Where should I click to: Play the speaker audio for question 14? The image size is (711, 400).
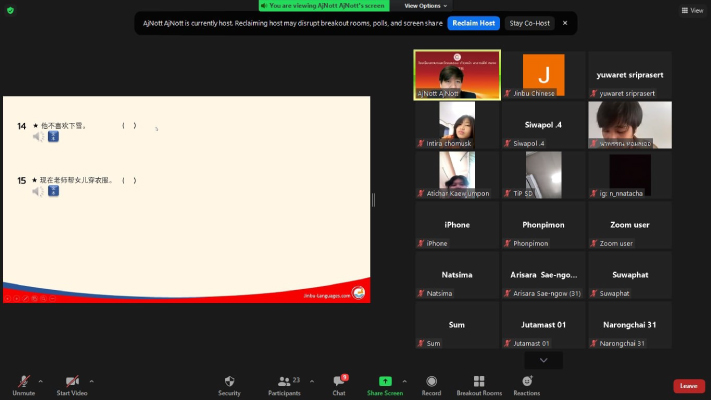[39, 137]
